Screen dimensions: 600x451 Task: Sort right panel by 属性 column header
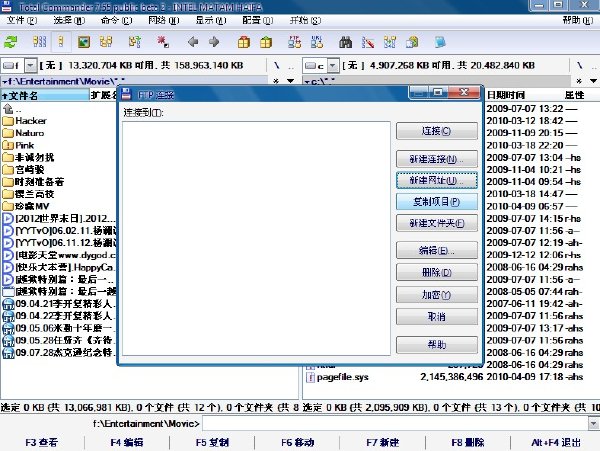[x=574, y=95]
